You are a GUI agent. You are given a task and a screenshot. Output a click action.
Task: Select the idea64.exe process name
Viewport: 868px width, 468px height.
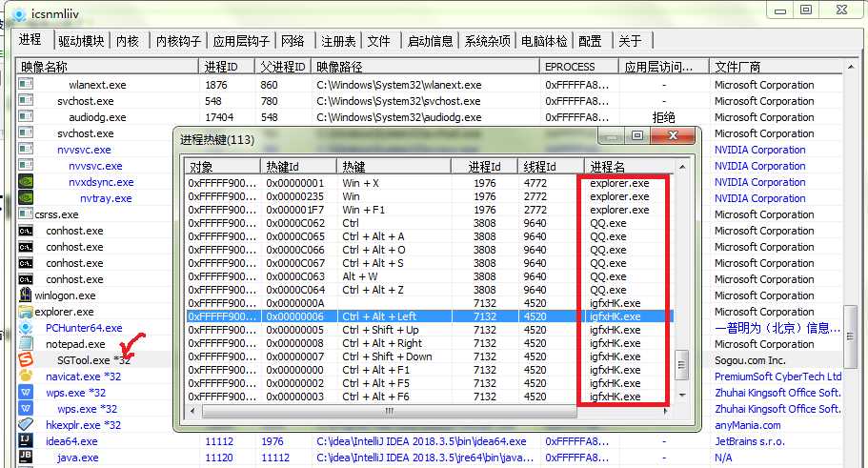click(71, 441)
